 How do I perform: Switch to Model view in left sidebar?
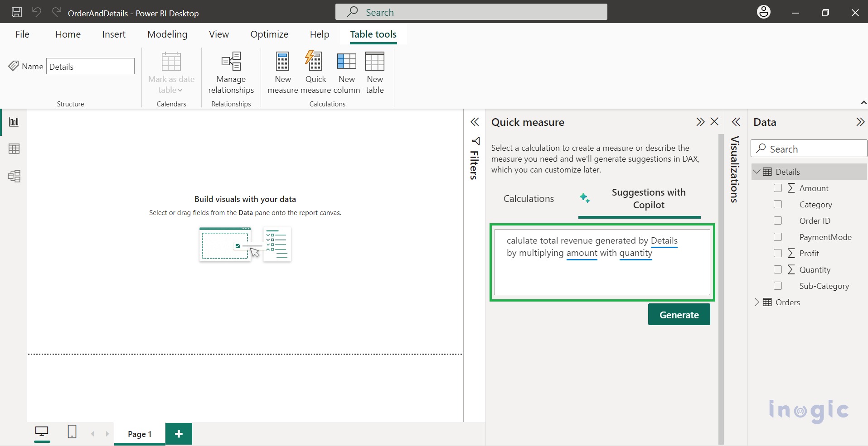[14, 176]
